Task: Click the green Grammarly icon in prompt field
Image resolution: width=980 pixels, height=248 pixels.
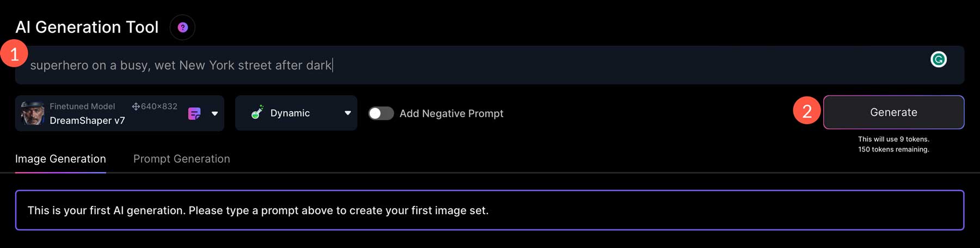Action: click(x=938, y=59)
